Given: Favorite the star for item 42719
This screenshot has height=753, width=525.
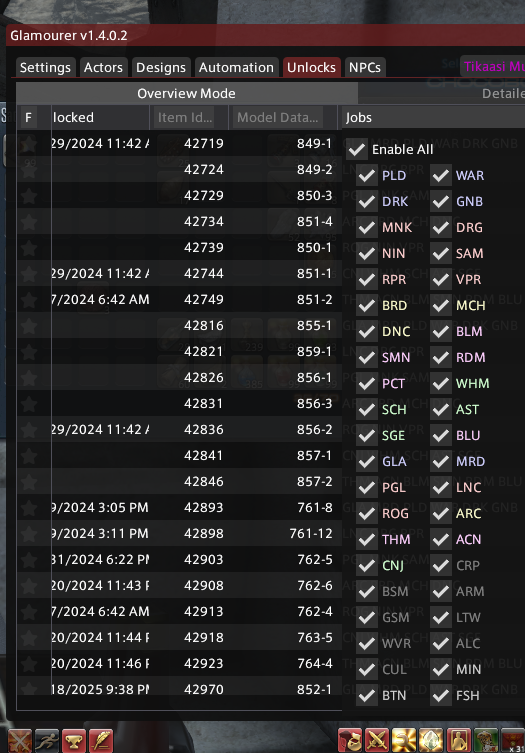Looking at the screenshot, I should [x=29, y=144].
